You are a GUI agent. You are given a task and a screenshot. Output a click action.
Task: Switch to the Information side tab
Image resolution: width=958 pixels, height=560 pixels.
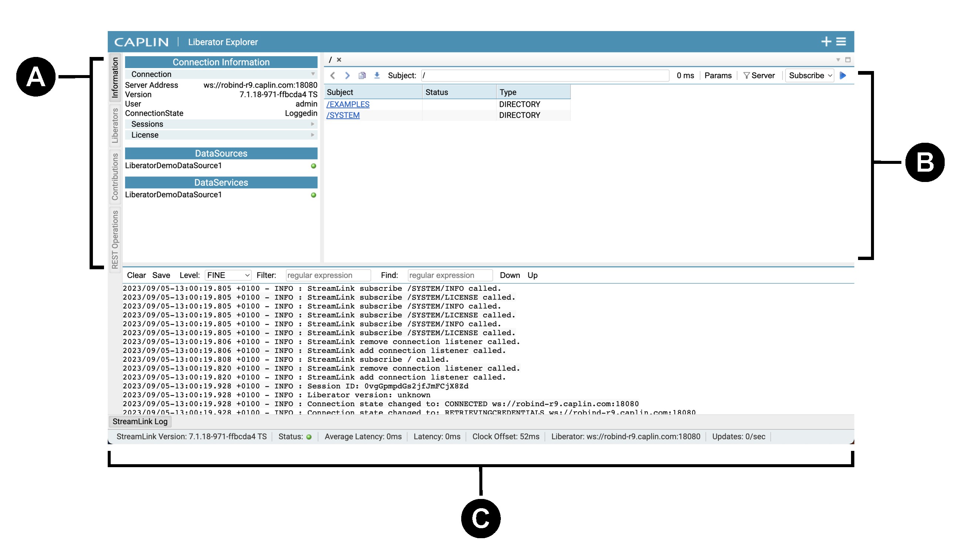[114, 78]
